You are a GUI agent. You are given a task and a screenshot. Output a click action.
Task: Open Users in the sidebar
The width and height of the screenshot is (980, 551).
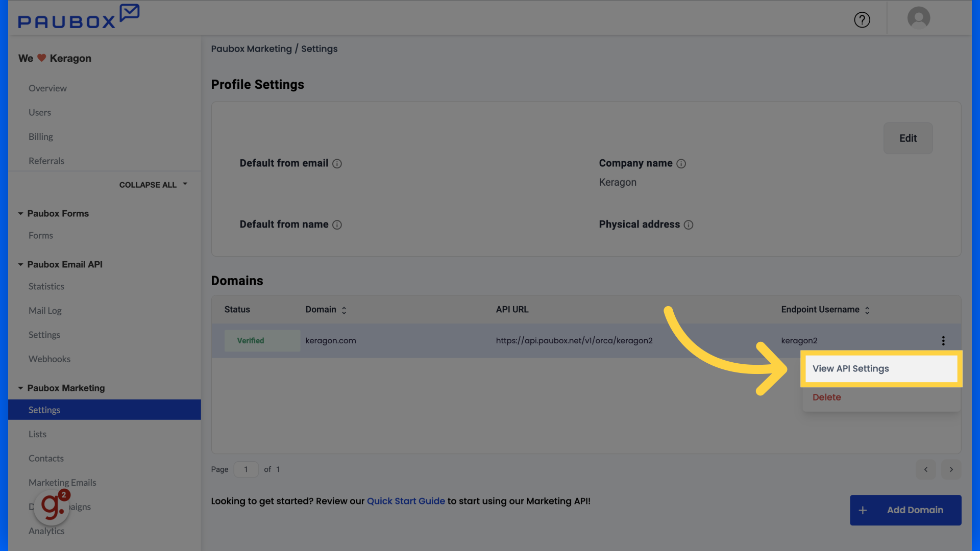tap(40, 113)
